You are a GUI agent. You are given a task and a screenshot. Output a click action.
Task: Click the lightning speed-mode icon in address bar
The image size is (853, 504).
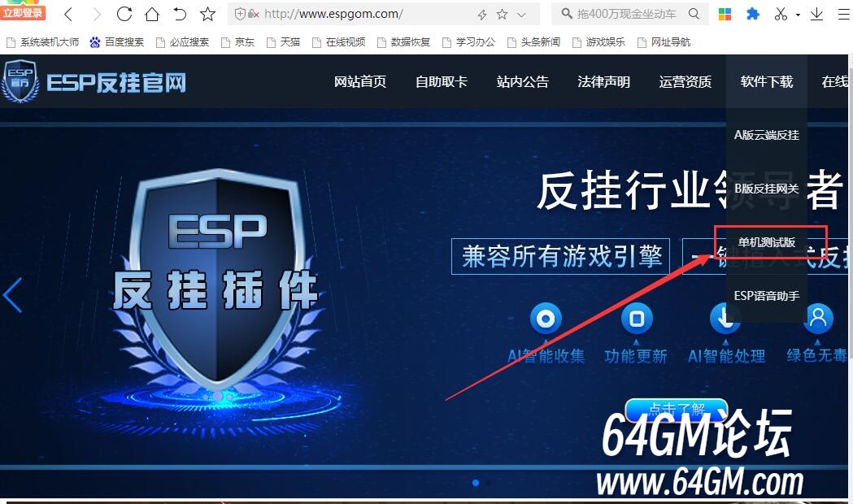(x=482, y=15)
